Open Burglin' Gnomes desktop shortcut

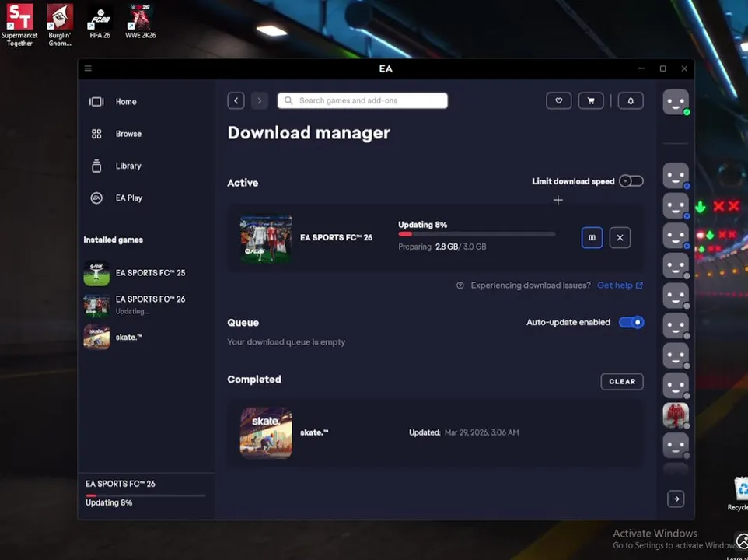click(60, 25)
